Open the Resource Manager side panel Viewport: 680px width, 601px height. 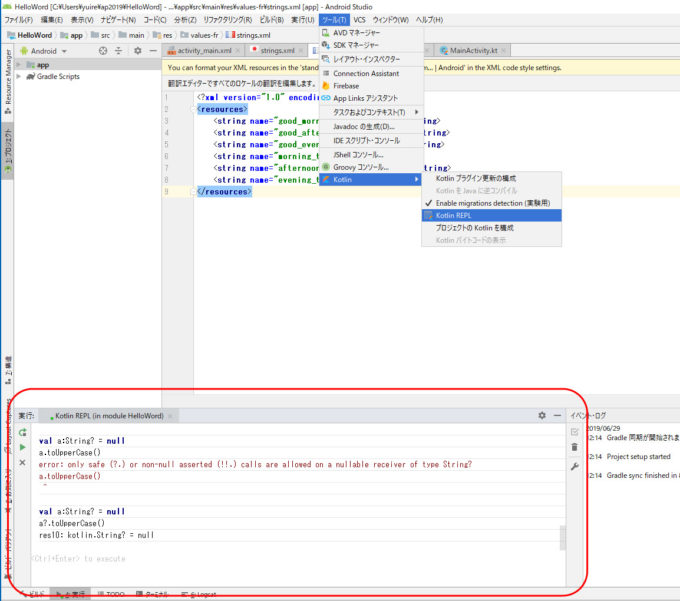pos(7,82)
